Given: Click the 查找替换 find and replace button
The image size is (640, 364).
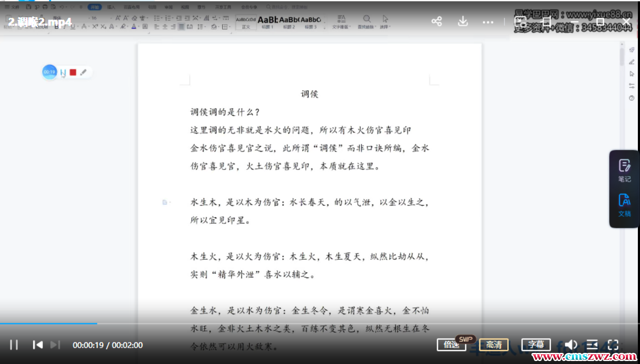Looking at the screenshot, I should pyautogui.click(x=367, y=22).
